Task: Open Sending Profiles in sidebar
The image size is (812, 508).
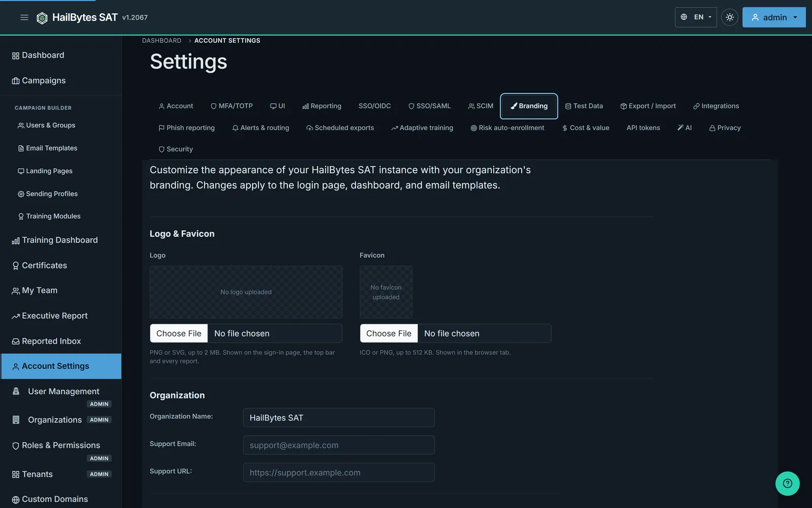Action: pos(61,194)
